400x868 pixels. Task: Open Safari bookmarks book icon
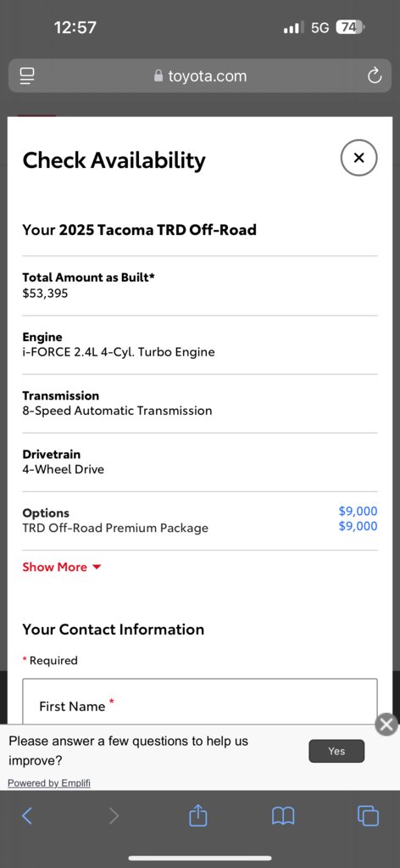[283, 815]
